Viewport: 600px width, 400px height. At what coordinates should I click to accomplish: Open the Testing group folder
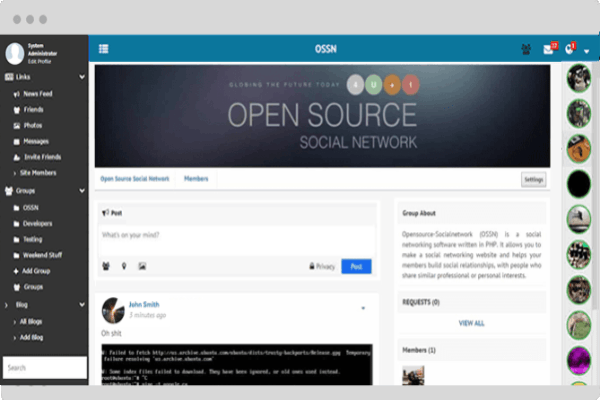(x=33, y=240)
